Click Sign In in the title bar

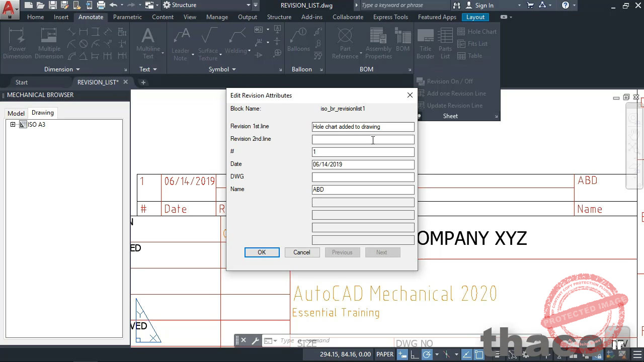tap(484, 6)
